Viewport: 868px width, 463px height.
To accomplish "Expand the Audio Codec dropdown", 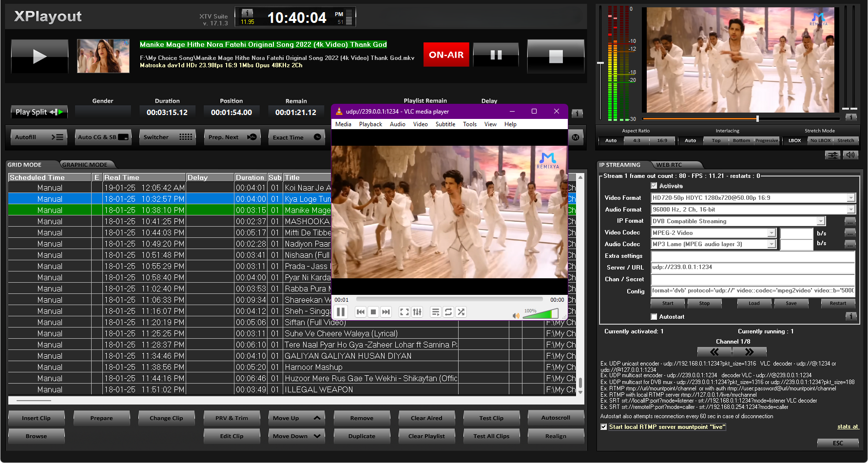I will [x=772, y=244].
